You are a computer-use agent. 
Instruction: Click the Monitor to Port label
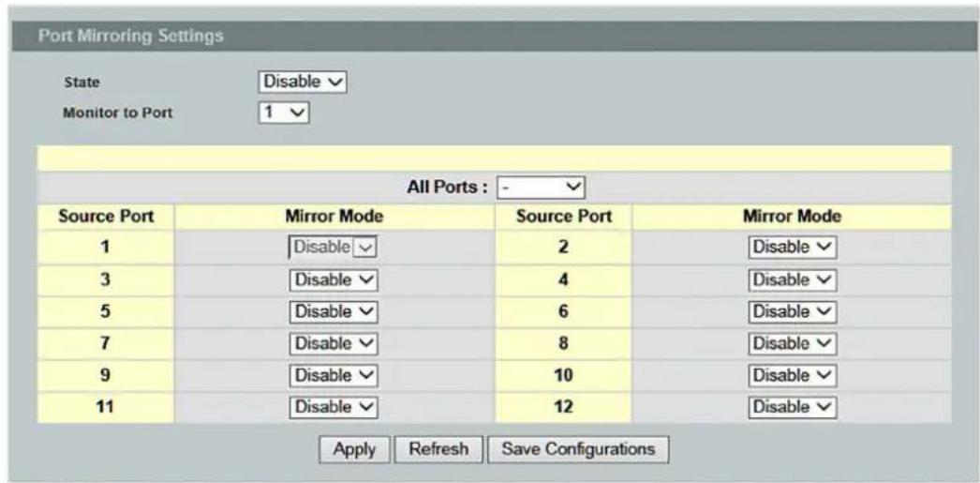[x=118, y=113]
